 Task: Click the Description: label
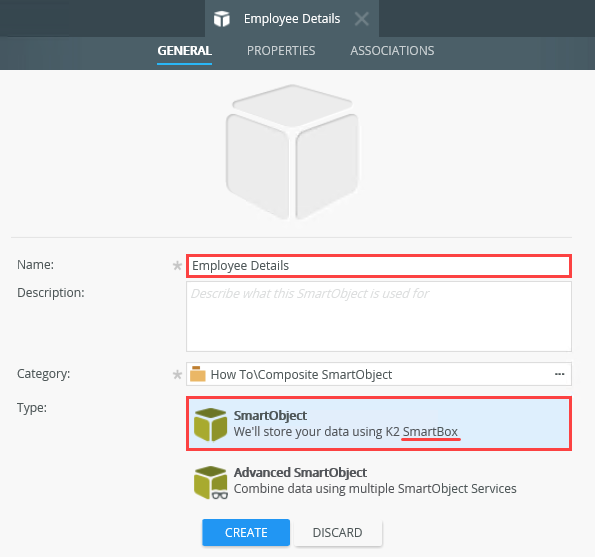point(50,293)
